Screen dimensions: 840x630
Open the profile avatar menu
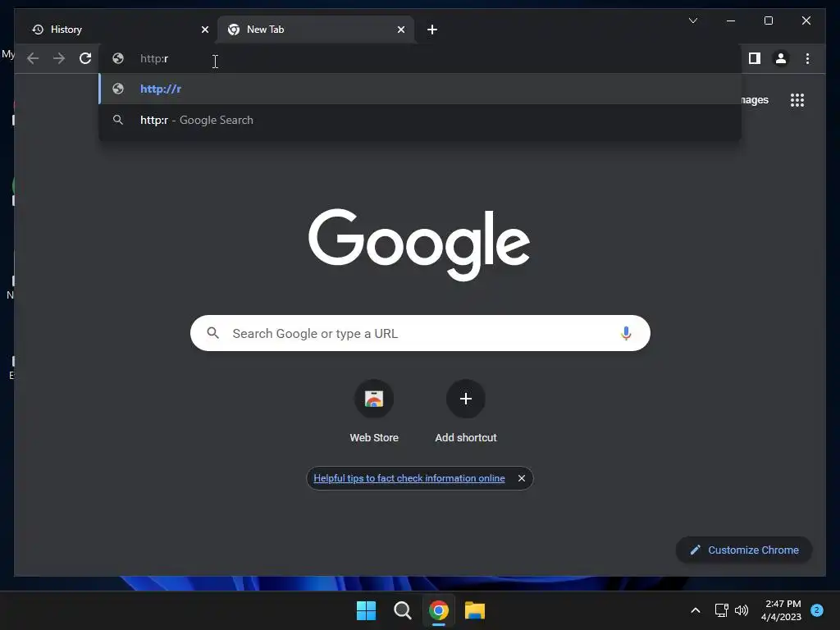coord(781,58)
